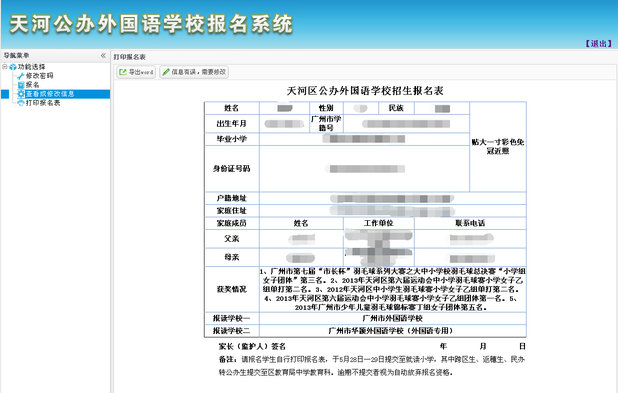Screen dimensions: 618x393
Task: Click the 信息有误，需要修改 edit button
Action: [x=194, y=72]
